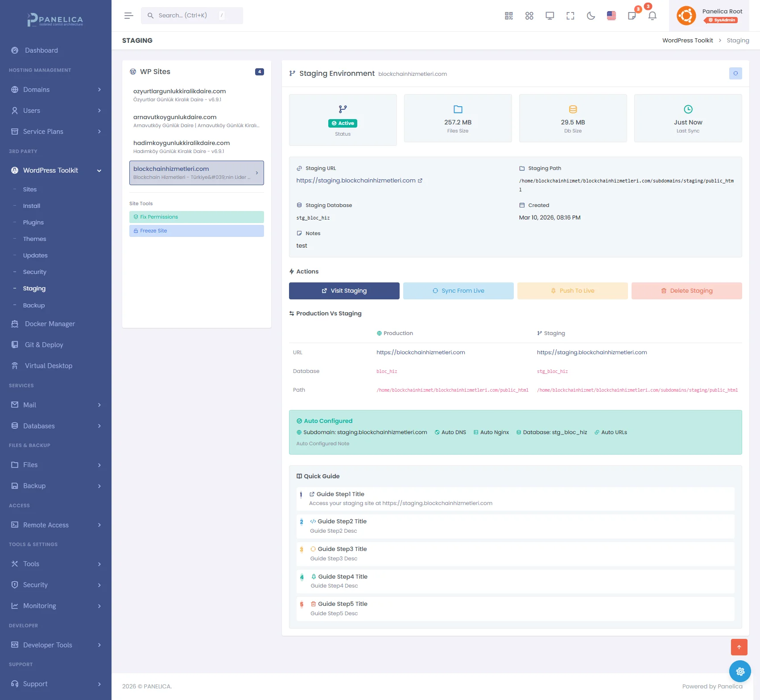Click the fullscreen icon in header
This screenshot has width=760, height=700.
click(570, 16)
